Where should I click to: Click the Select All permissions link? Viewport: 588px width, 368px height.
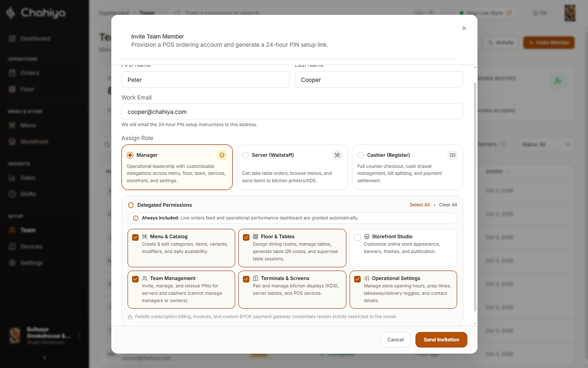[420, 205]
